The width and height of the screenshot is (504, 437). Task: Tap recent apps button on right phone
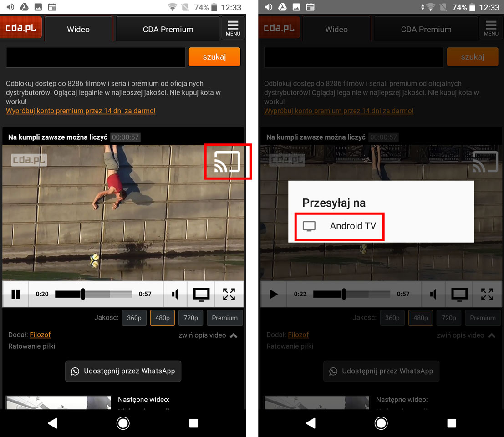pyautogui.click(x=452, y=423)
